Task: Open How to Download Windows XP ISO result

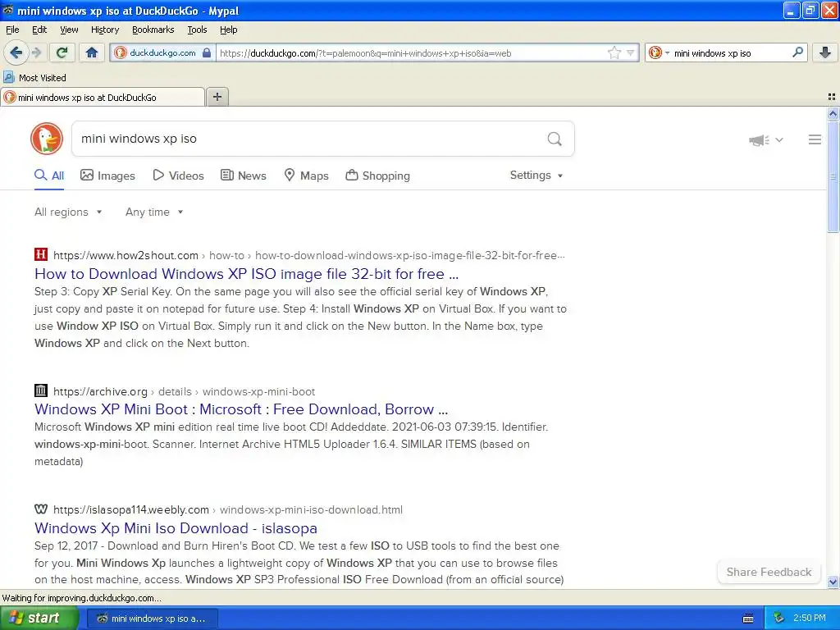Action: (246, 274)
